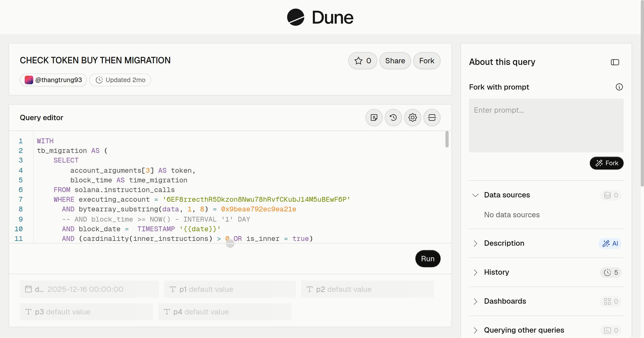Click the p2 default value field
The height and width of the screenshot is (338, 644).
tap(367, 289)
